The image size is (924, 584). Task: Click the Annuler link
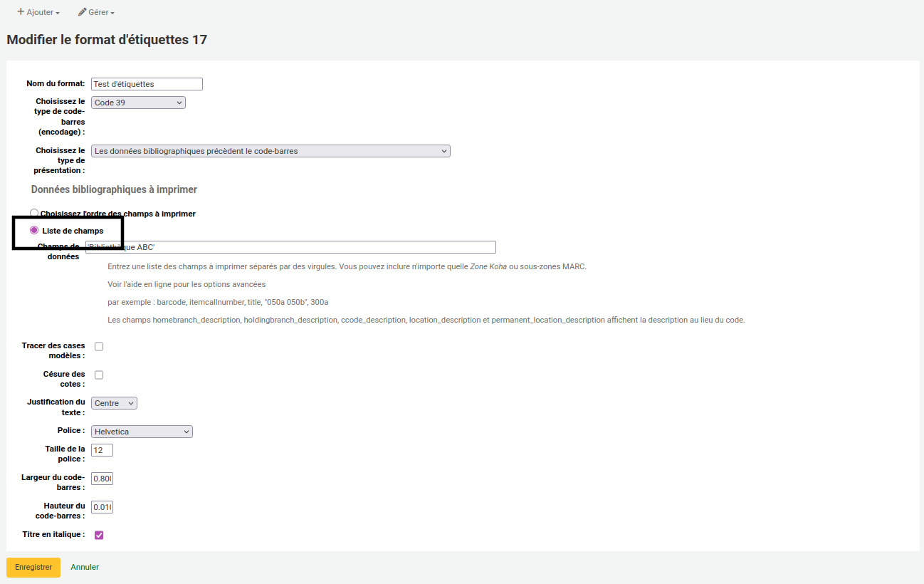(x=85, y=568)
